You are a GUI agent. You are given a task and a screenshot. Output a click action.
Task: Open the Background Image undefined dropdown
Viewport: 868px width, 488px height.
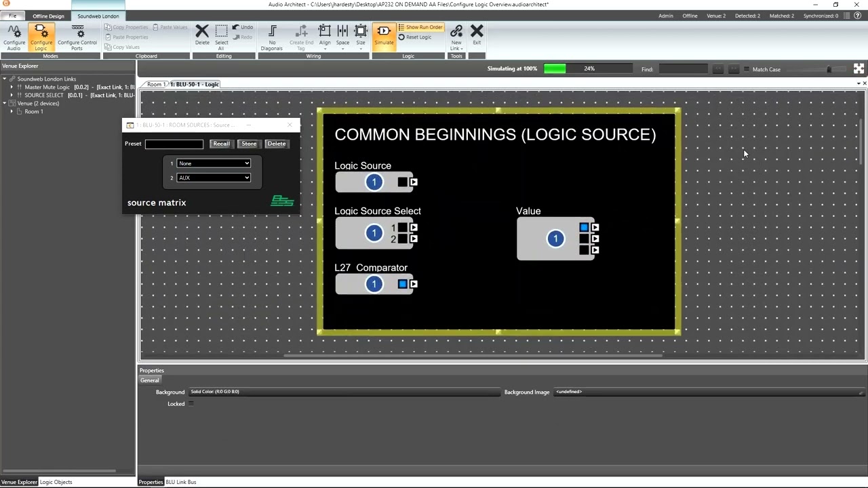[x=709, y=392]
